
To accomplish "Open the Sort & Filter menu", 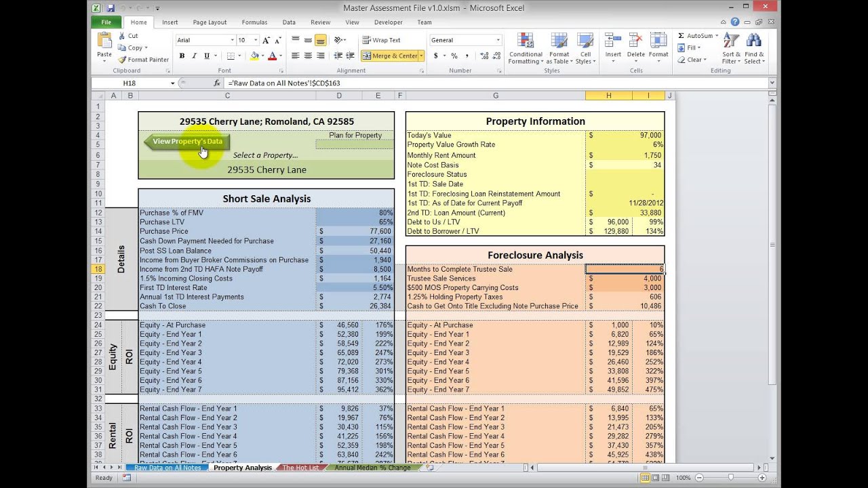I will tap(732, 49).
